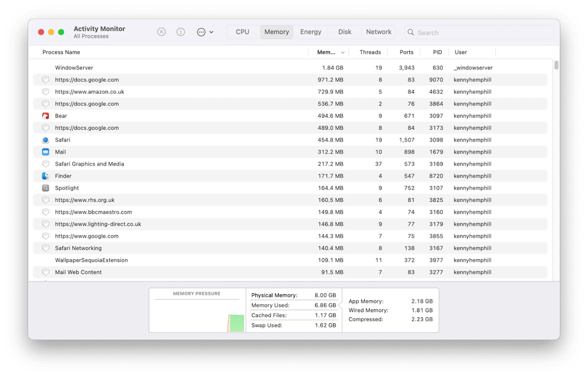The height and width of the screenshot is (377, 588).
Task: Toggle sort arrow on Memory column
Action: [x=343, y=52]
